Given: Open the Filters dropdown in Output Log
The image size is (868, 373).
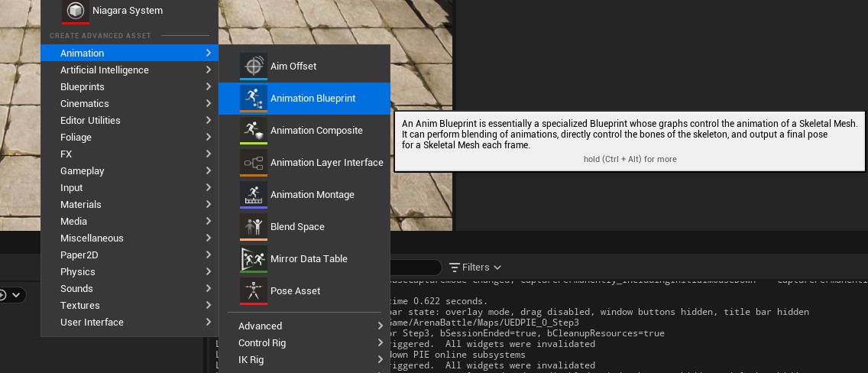Looking at the screenshot, I should point(475,268).
